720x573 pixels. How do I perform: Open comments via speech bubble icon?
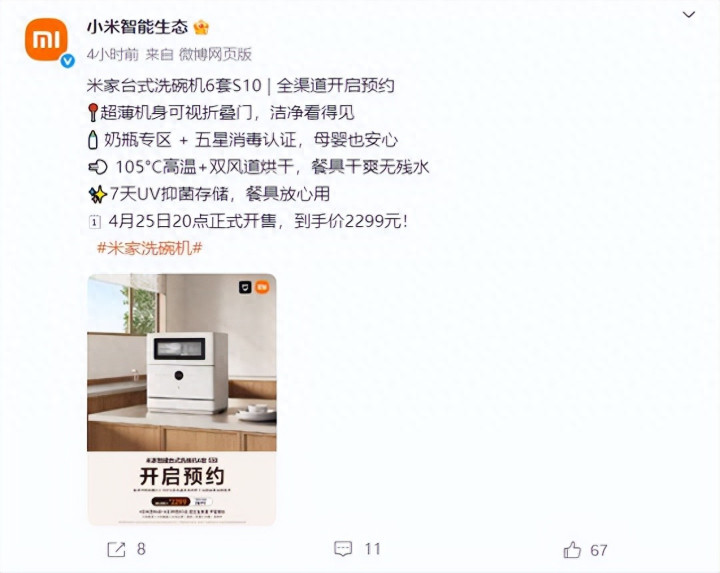343,549
